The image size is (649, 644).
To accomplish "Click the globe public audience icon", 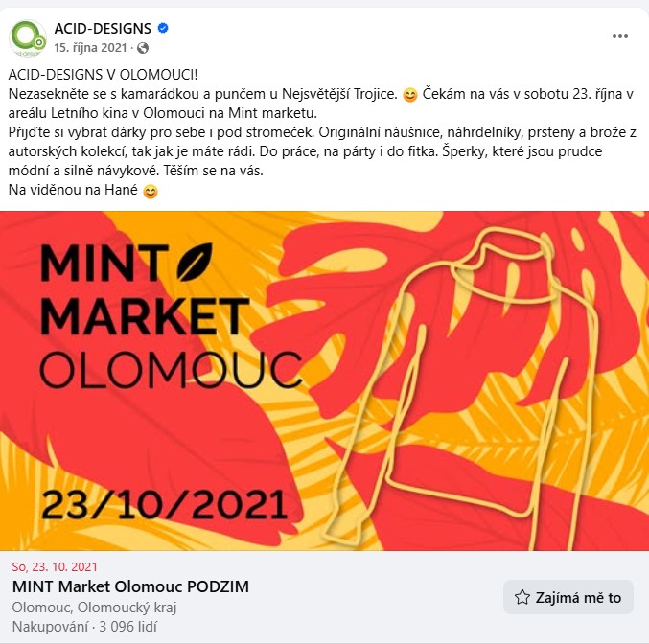I will [143, 47].
